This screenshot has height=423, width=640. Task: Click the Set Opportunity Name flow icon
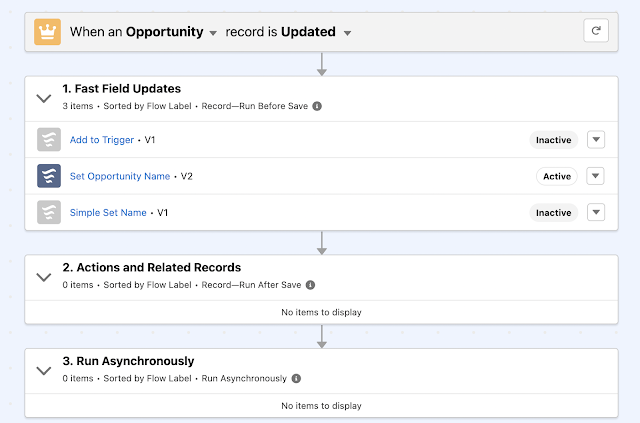pyautogui.click(x=49, y=176)
